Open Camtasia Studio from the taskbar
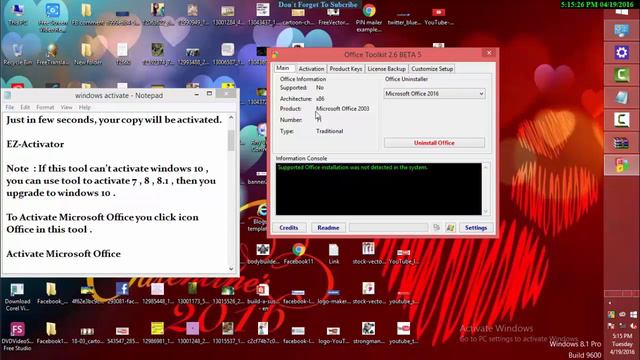 pos(622,75)
